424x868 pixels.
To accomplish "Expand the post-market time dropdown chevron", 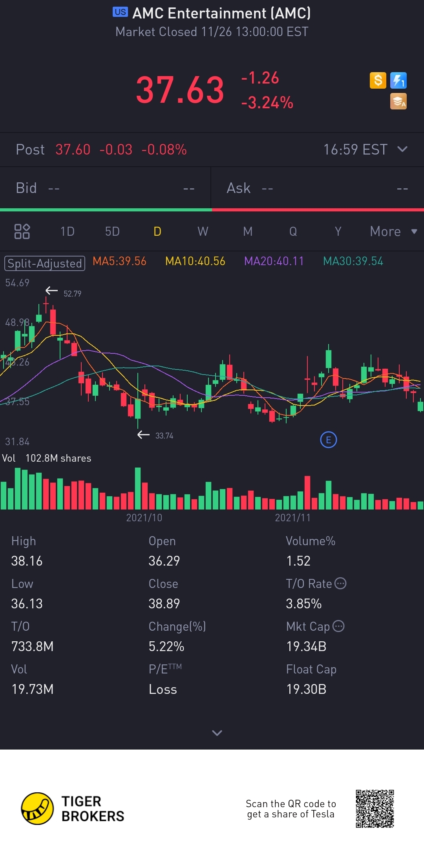I will point(402,149).
